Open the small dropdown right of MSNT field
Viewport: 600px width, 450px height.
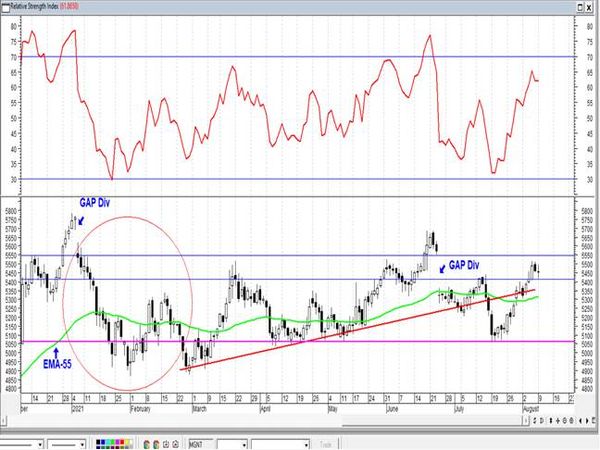click(x=244, y=445)
